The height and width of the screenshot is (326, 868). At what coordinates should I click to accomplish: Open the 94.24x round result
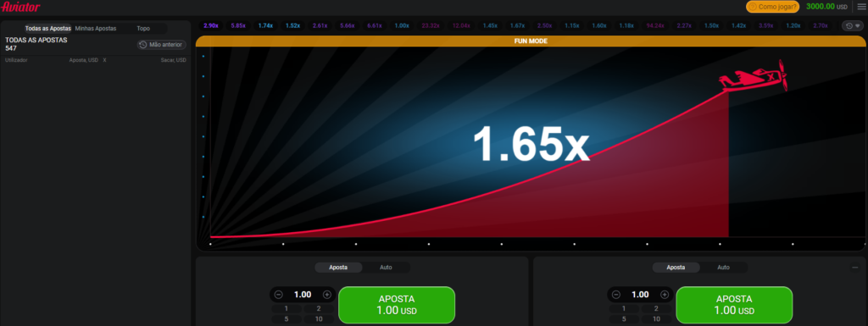(655, 25)
